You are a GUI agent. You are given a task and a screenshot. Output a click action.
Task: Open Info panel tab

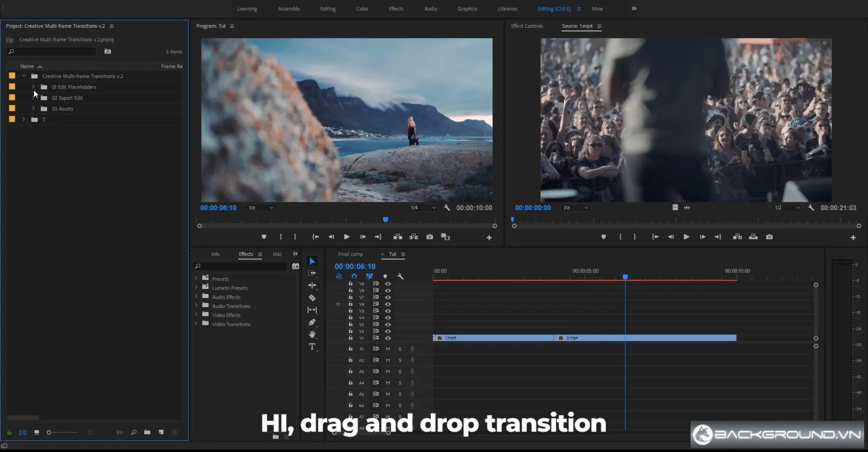[x=215, y=254]
